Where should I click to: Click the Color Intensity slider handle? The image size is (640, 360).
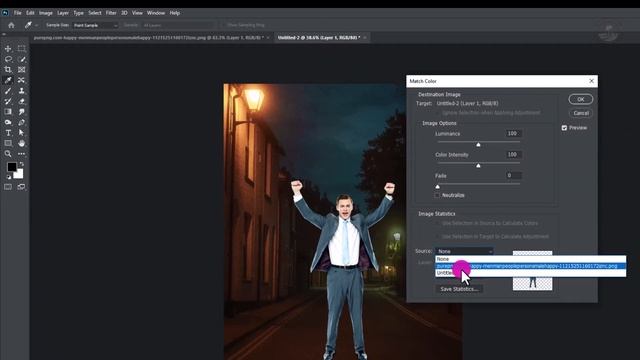[x=478, y=165]
